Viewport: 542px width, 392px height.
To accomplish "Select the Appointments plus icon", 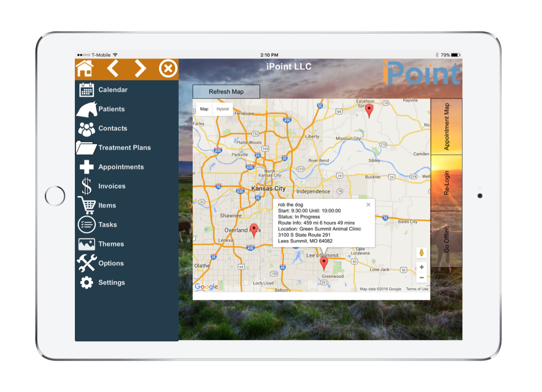I will [87, 167].
